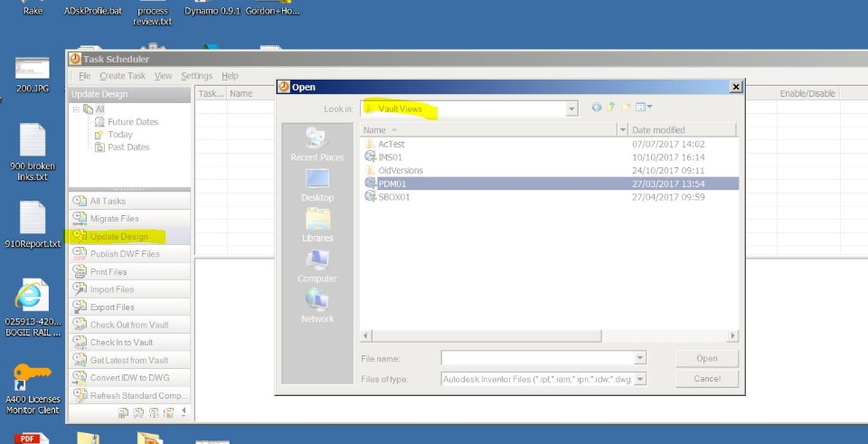The width and height of the screenshot is (868, 444).
Task: Select the Check Out from Vault icon
Action: [x=80, y=325]
